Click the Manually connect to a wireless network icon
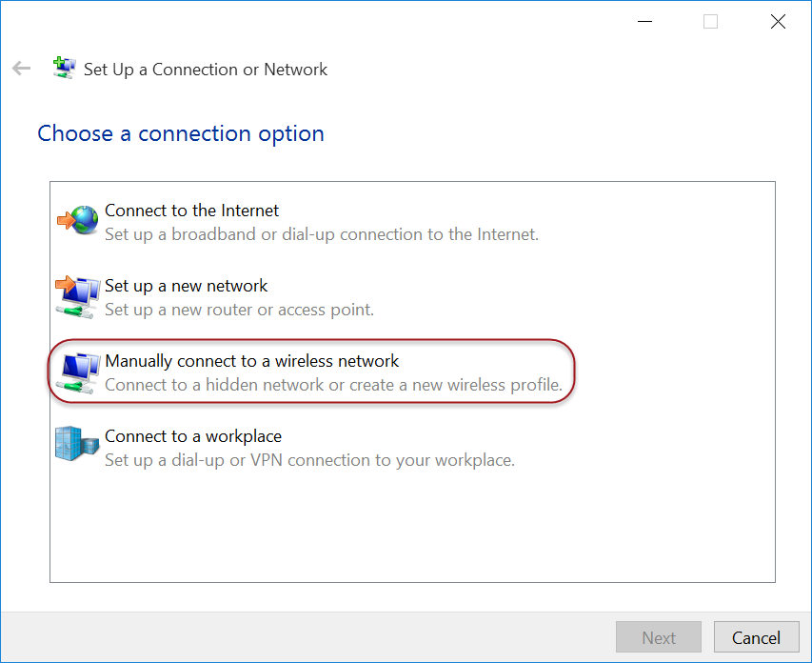The width and height of the screenshot is (812, 663). (78, 372)
